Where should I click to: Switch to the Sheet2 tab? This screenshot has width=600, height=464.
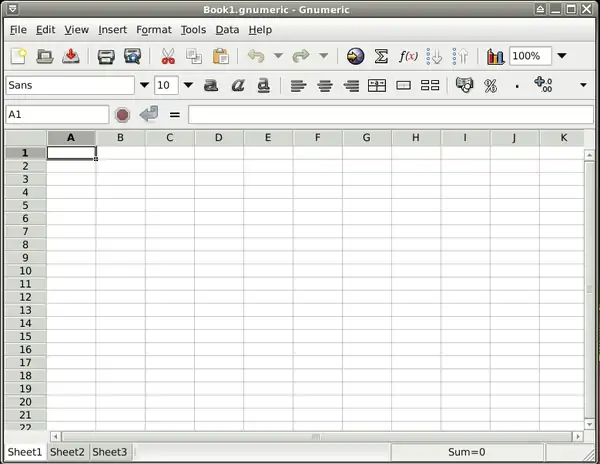point(68,452)
